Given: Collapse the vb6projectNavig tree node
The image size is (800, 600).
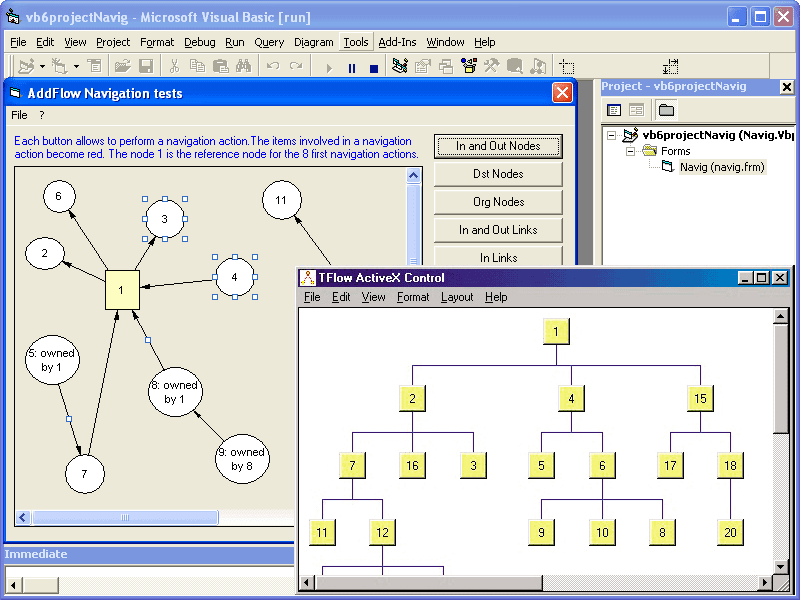Looking at the screenshot, I should [611, 136].
